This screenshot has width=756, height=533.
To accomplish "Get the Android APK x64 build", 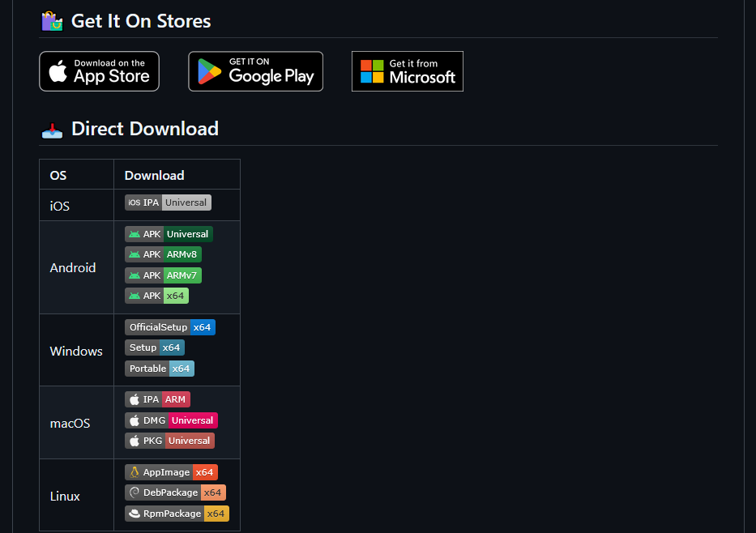I will pyautogui.click(x=156, y=296).
